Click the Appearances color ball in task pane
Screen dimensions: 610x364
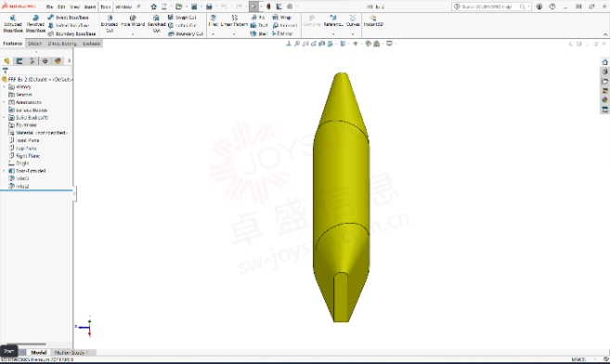tap(604, 100)
